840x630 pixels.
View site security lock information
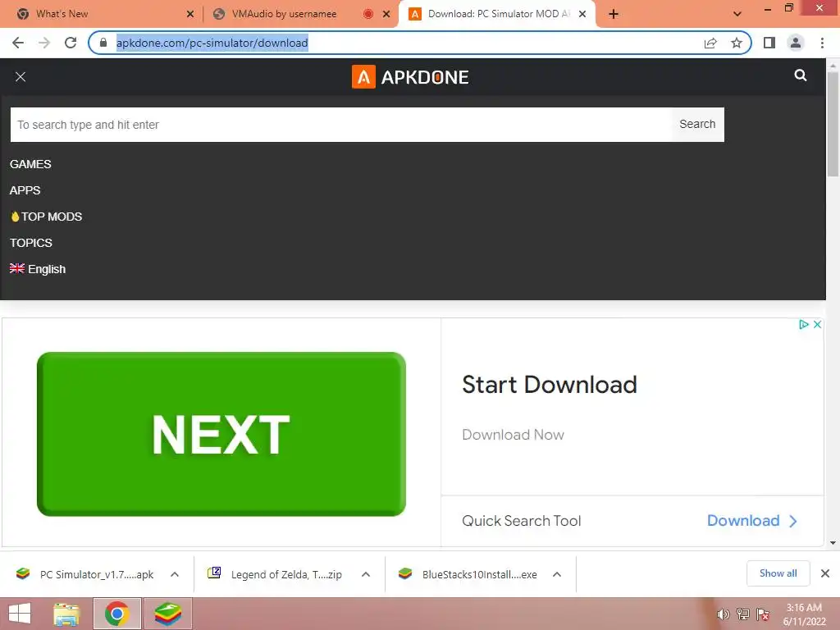(x=103, y=43)
